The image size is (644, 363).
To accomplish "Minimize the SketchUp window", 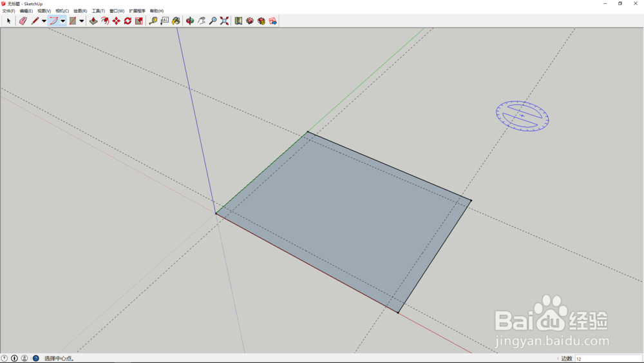I will pyautogui.click(x=605, y=3).
